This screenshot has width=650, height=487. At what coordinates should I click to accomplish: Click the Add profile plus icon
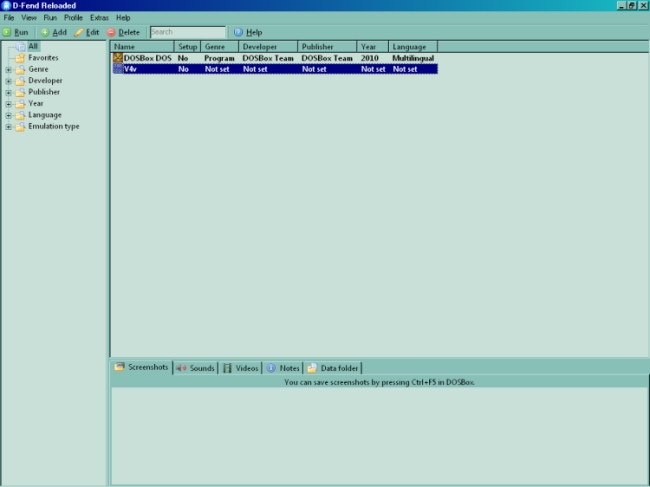tap(45, 32)
